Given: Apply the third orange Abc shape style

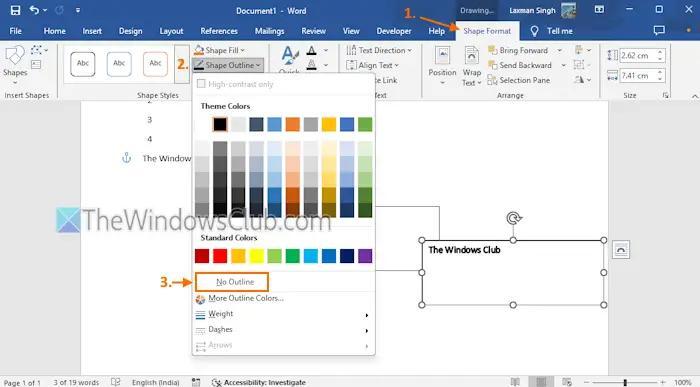Looking at the screenshot, I should pyautogui.click(x=155, y=64).
